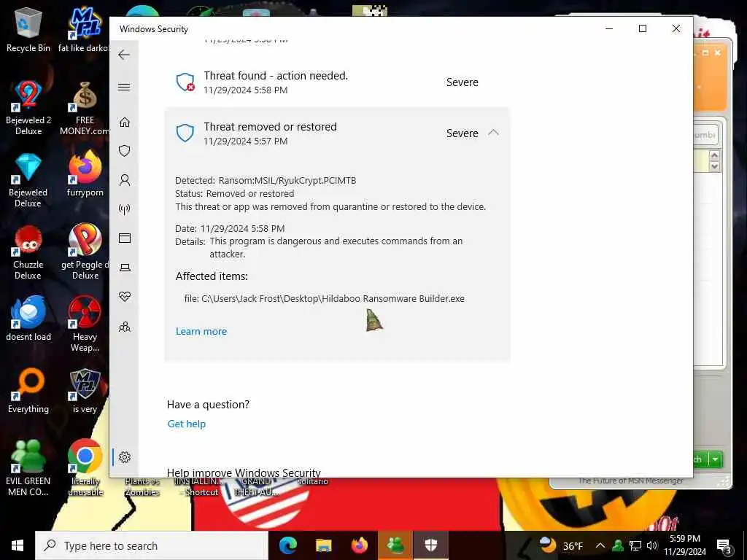Select the Bejeweled Deluxe desktop shortcut
This screenshot has height=560, width=747.
coord(28,180)
